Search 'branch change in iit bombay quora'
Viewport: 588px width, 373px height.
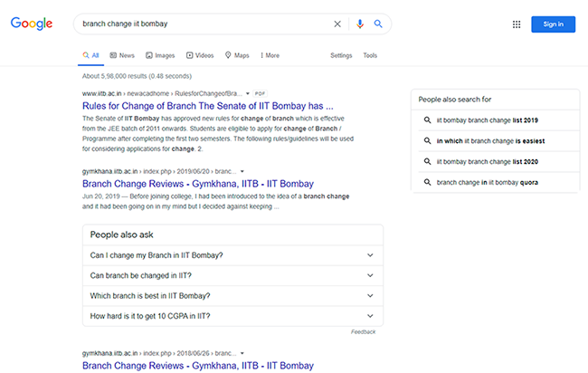(487, 182)
